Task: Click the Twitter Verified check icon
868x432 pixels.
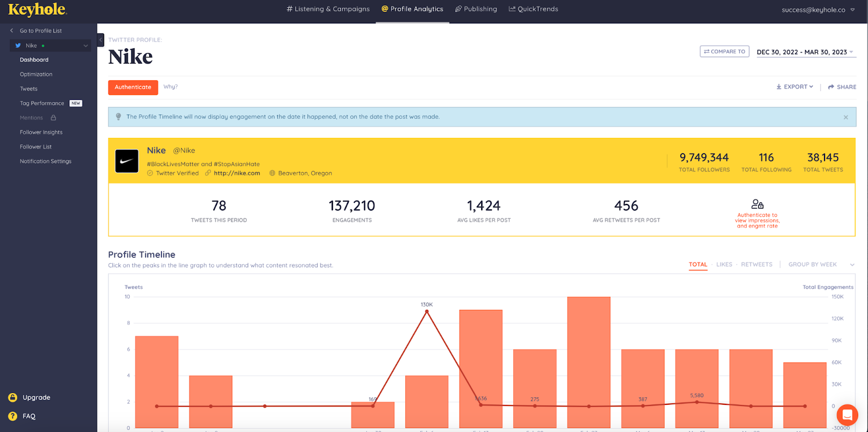Action: pos(150,173)
